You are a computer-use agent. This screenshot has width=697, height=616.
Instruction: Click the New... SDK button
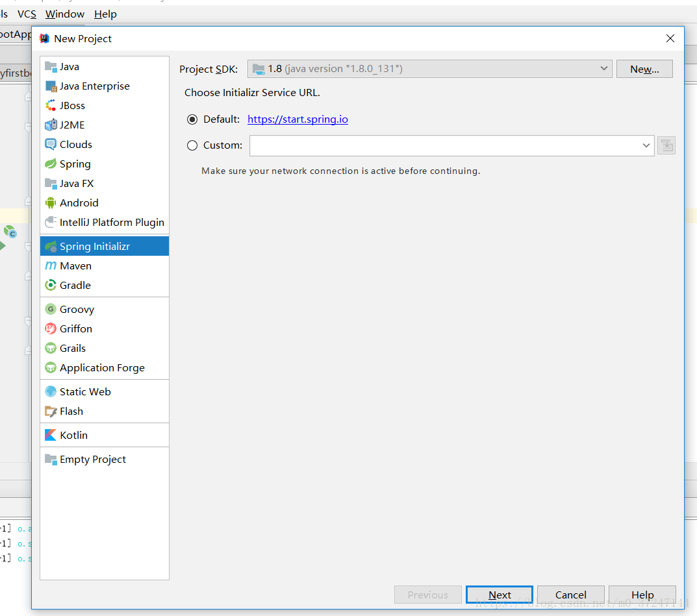click(x=644, y=69)
